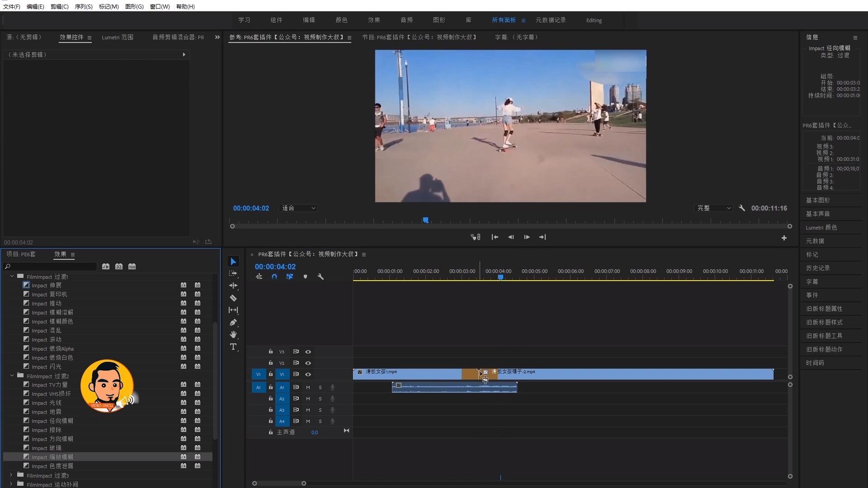Toggle timeline snap magnet icon
This screenshot has width=868, height=488.
(274, 277)
